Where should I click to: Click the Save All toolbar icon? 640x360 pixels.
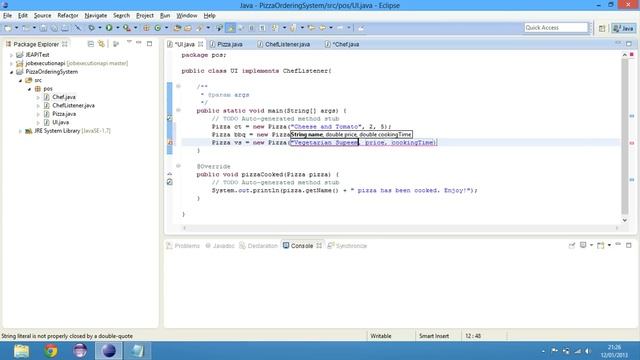pyautogui.click(x=54, y=28)
